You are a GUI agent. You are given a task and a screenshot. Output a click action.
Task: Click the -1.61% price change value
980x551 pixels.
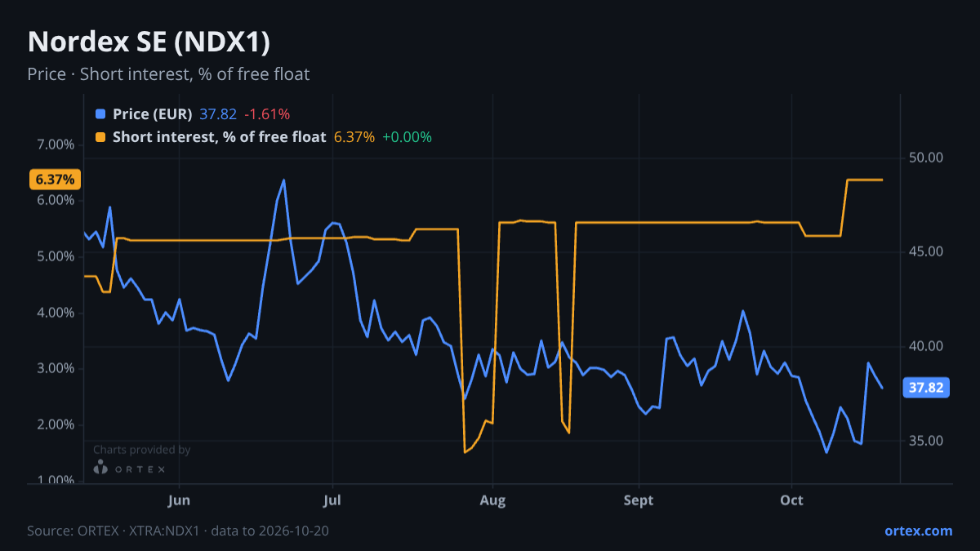[267, 114]
